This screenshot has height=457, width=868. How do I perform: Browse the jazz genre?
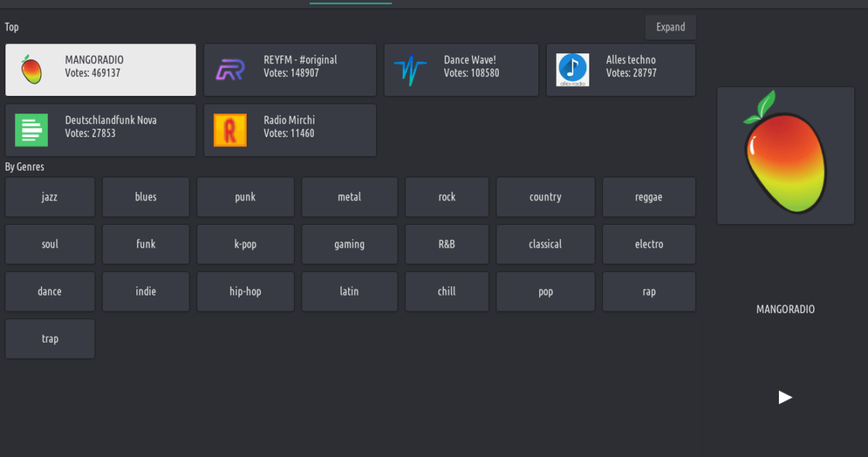pos(49,197)
